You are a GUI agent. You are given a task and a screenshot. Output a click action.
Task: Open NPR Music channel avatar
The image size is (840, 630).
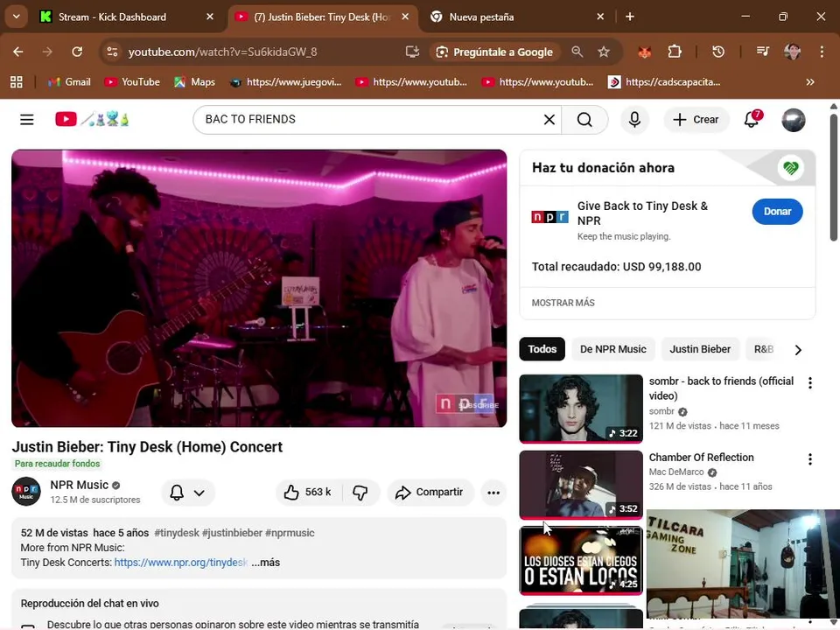26,491
